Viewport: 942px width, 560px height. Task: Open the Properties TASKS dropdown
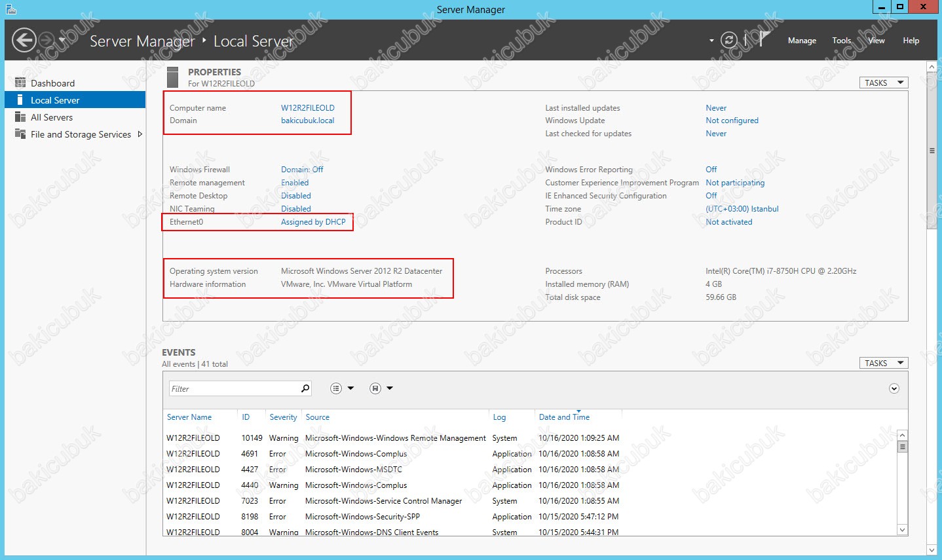tap(884, 83)
